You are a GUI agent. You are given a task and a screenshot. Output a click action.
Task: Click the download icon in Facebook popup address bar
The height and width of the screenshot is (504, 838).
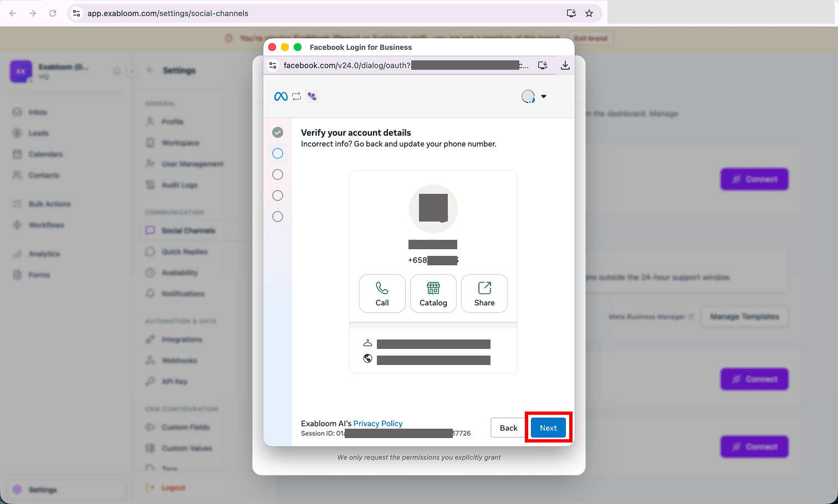[565, 65]
